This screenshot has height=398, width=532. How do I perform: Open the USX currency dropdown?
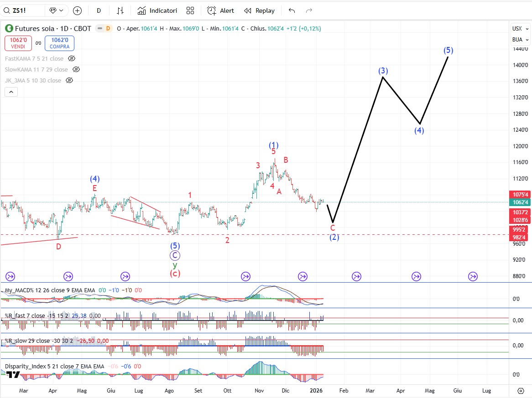tap(520, 28)
